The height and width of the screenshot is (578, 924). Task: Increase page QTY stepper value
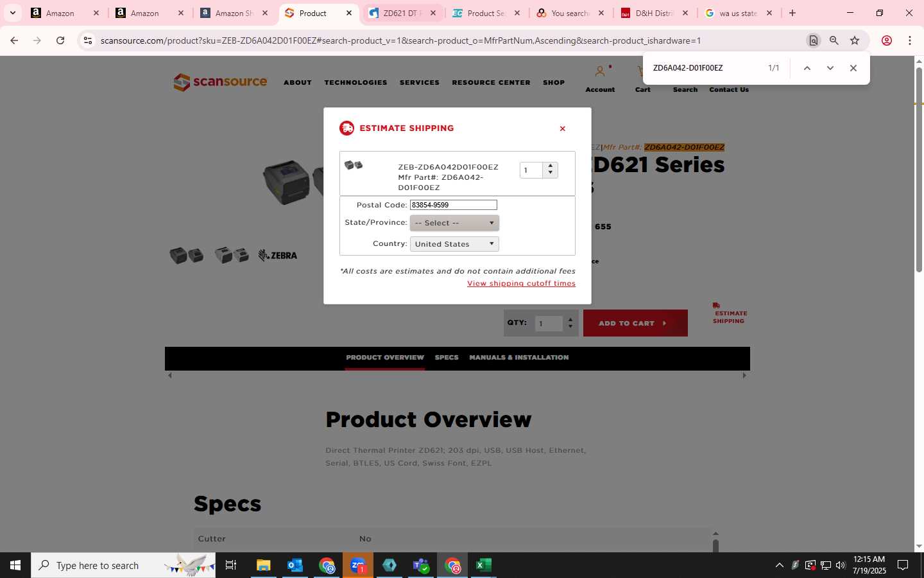point(570,320)
